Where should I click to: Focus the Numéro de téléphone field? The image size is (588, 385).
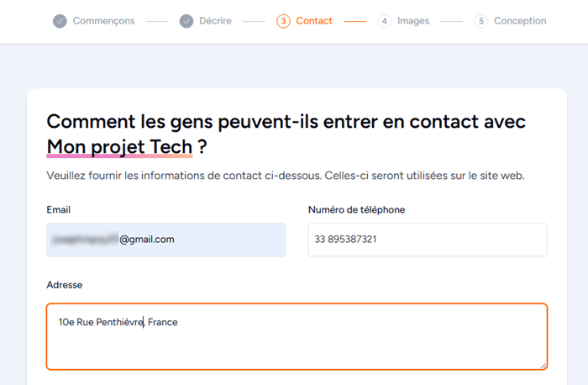tap(428, 240)
